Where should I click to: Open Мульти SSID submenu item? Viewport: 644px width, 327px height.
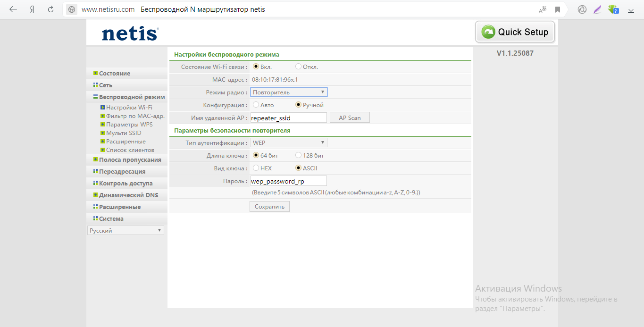coord(124,133)
